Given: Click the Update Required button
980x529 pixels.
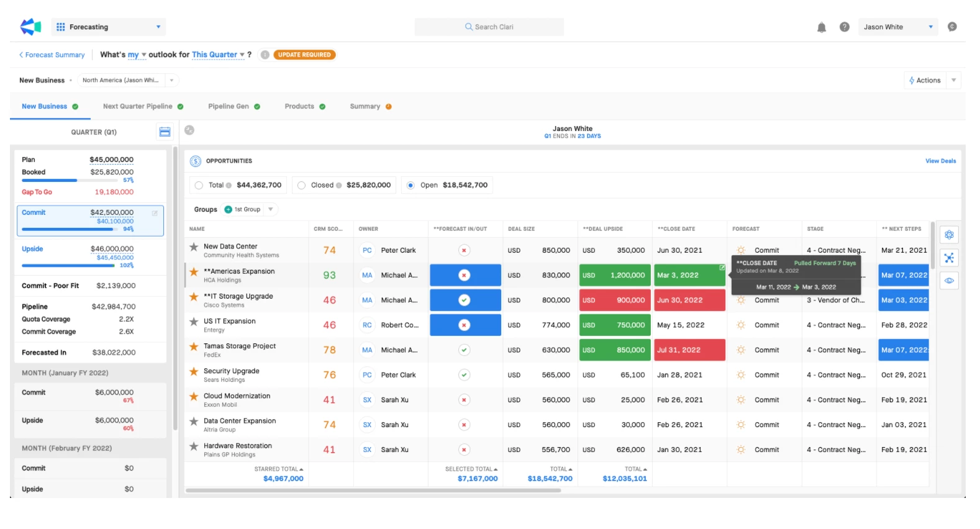Looking at the screenshot, I should point(304,55).
